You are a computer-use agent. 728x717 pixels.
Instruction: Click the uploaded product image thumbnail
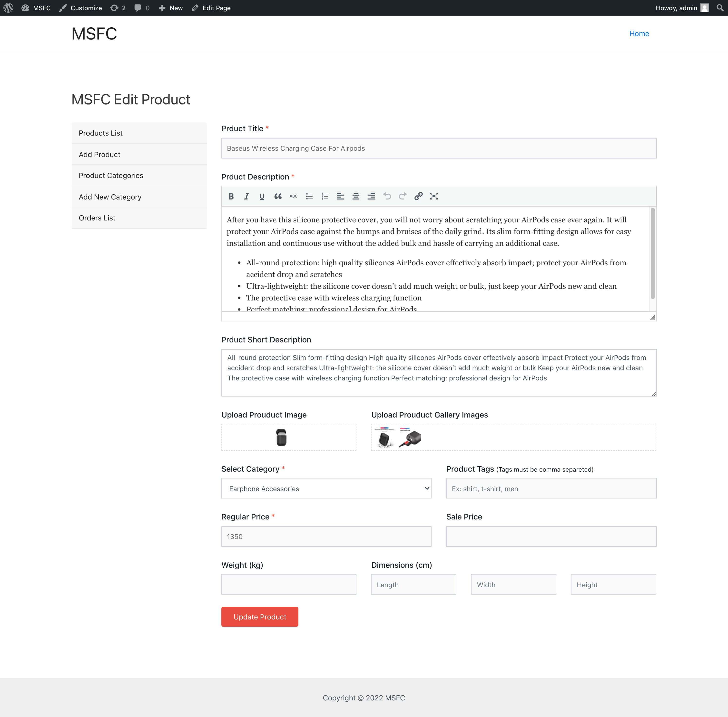tap(281, 437)
